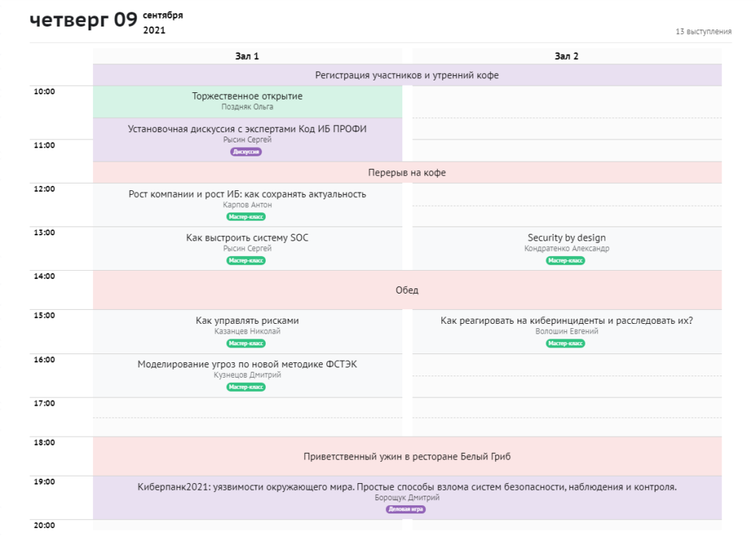Select the "Зал 2" column header

[566, 56]
